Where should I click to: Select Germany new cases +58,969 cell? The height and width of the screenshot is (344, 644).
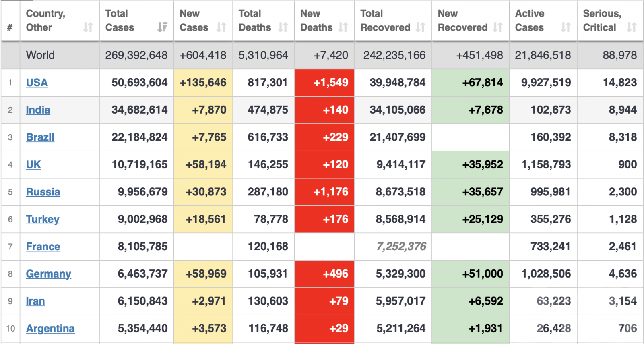tap(203, 274)
